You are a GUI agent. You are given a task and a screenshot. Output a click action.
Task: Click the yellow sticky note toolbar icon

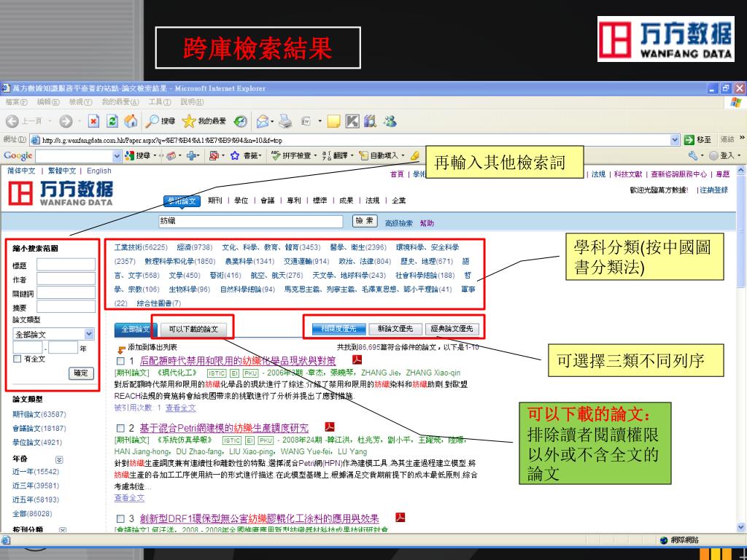(x=333, y=122)
